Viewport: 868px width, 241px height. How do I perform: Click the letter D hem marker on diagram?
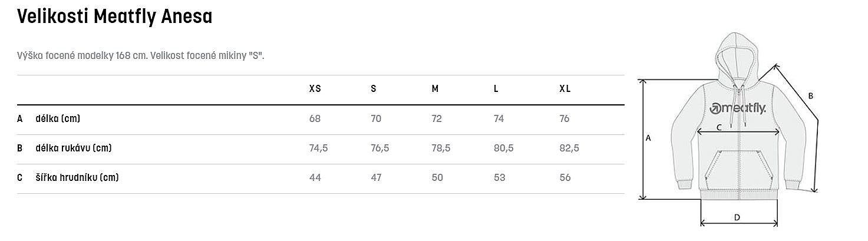[737, 217]
